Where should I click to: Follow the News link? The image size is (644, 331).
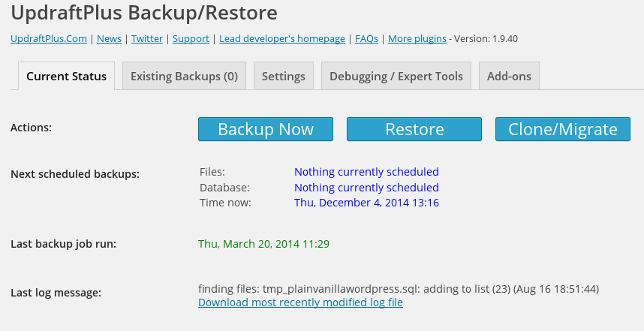click(x=109, y=38)
